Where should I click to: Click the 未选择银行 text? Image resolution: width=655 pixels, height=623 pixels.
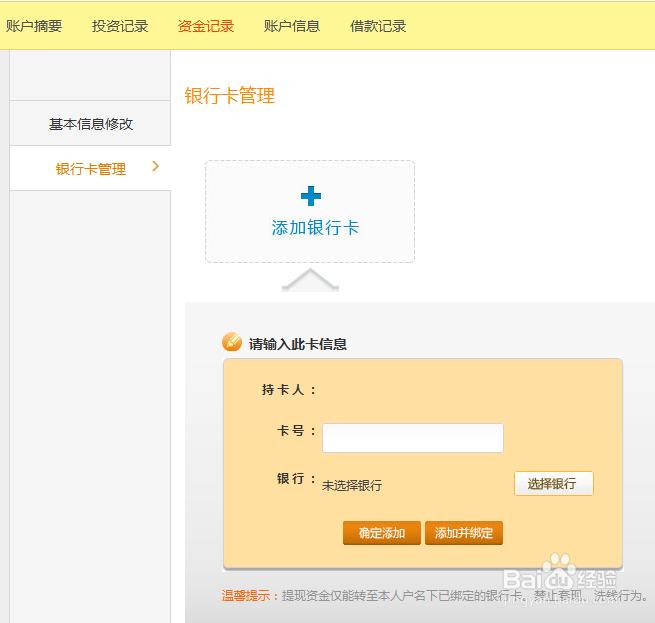click(x=352, y=485)
